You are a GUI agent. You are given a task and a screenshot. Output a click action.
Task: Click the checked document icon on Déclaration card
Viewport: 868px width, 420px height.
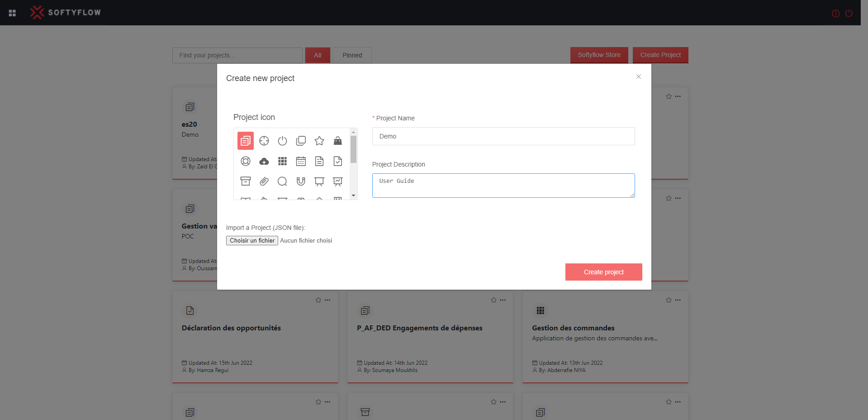[x=190, y=310]
